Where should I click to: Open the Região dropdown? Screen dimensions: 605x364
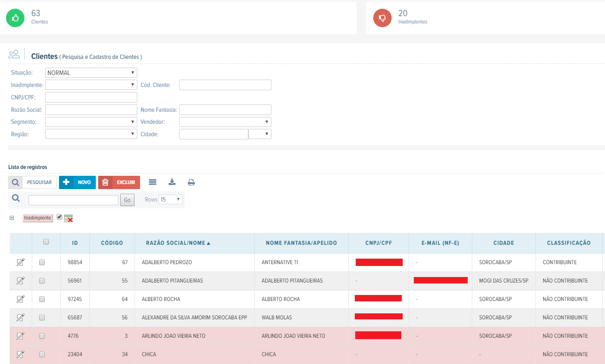tap(91, 134)
